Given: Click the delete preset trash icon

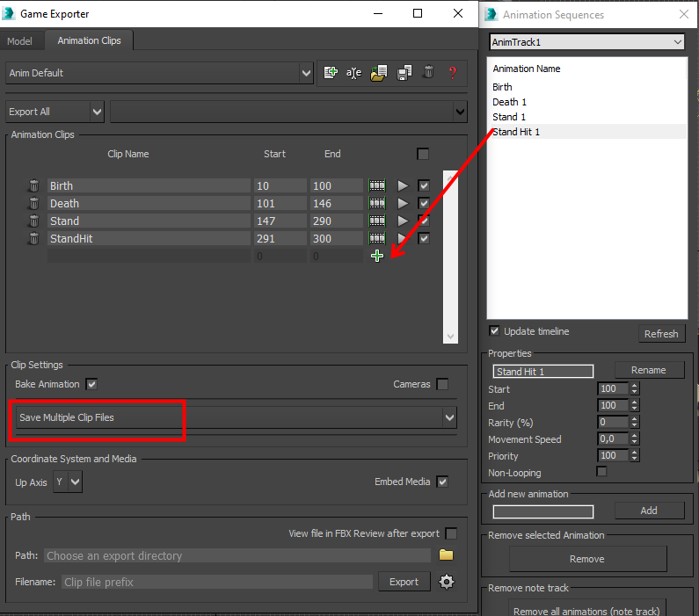Looking at the screenshot, I should [x=428, y=72].
